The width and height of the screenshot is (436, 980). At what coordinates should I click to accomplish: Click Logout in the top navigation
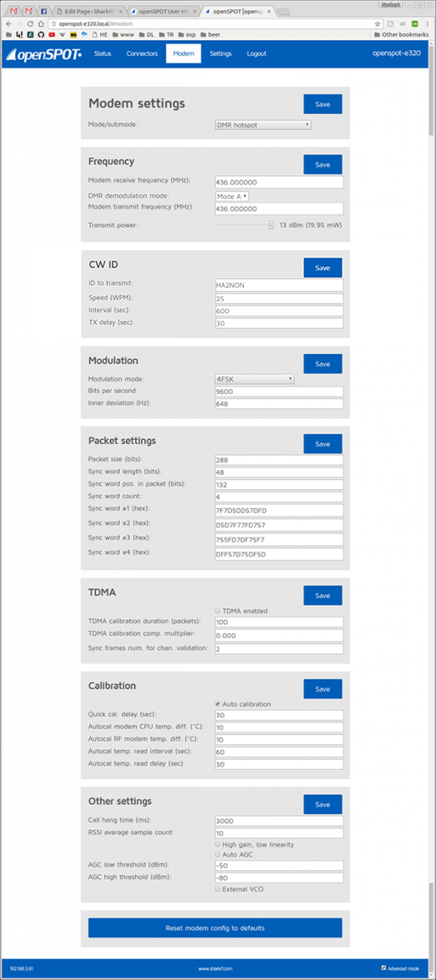tap(256, 54)
